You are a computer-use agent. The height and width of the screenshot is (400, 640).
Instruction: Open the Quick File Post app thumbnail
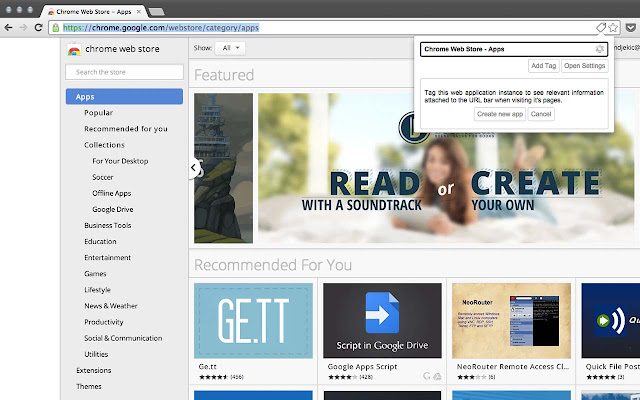(x=611, y=321)
